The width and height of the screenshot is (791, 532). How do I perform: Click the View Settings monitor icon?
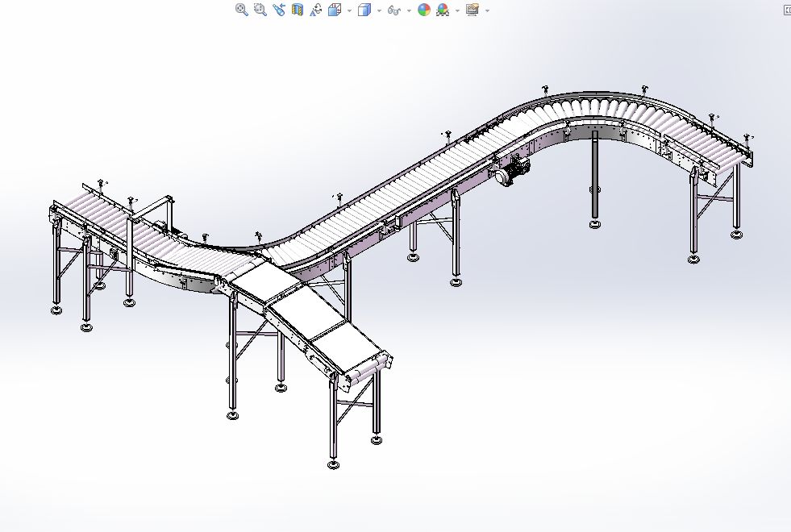pos(473,10)
